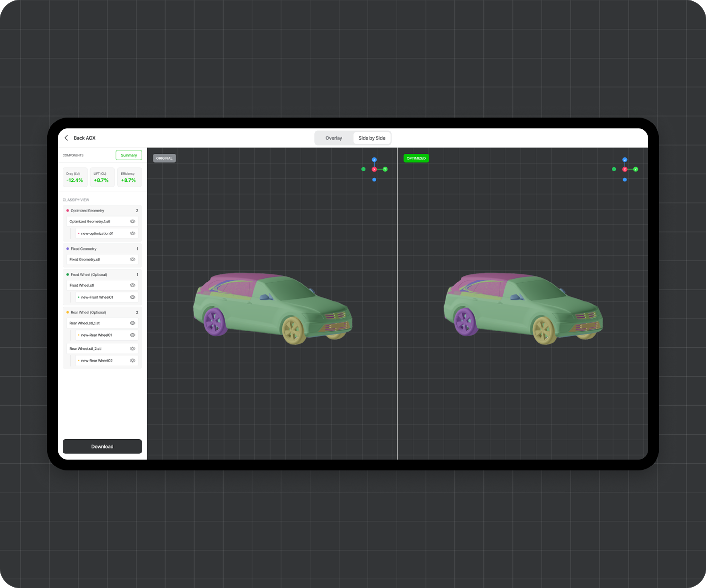Hide Optimized Geometry_1.stl with eye icon
This screenshot has height=588, width=706.
(x=132, y=221)
